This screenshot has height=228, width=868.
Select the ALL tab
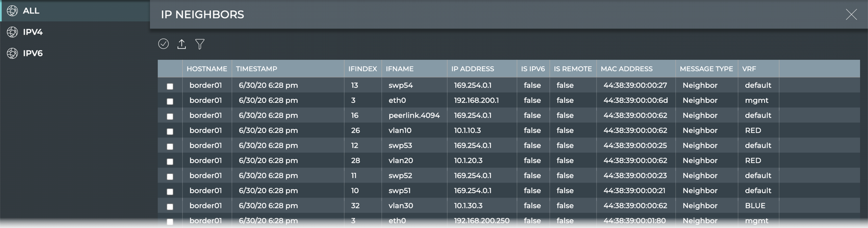tap(31, 11)
